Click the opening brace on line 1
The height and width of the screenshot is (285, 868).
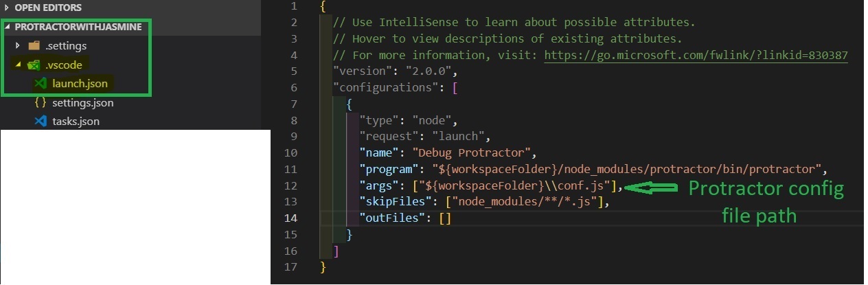(x=323, y=6)
